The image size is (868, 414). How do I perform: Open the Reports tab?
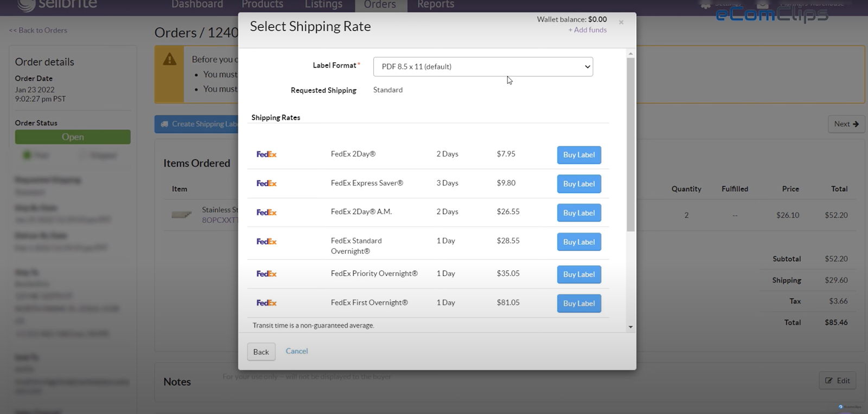pos(436,5)
